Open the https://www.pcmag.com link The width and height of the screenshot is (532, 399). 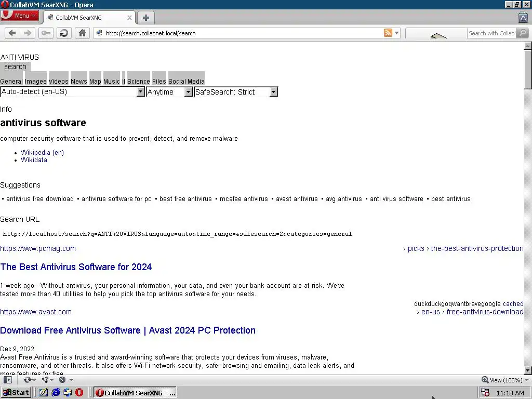pos(38,248)
